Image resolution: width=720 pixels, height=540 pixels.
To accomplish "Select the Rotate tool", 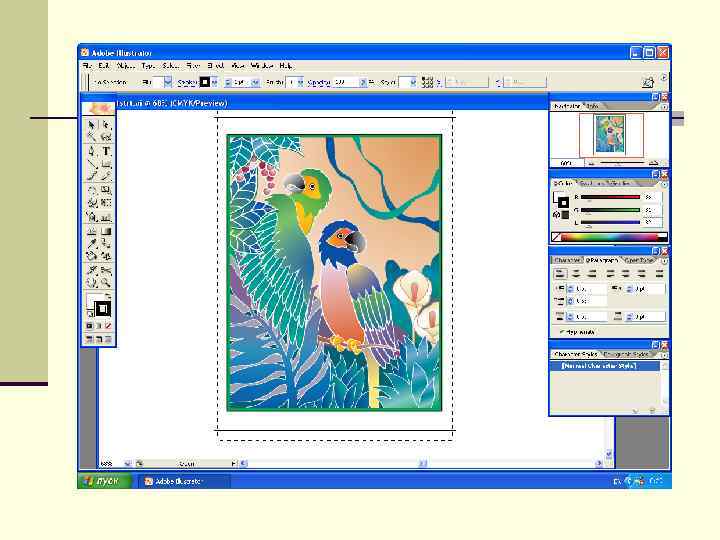I will (x=92, y=190).
